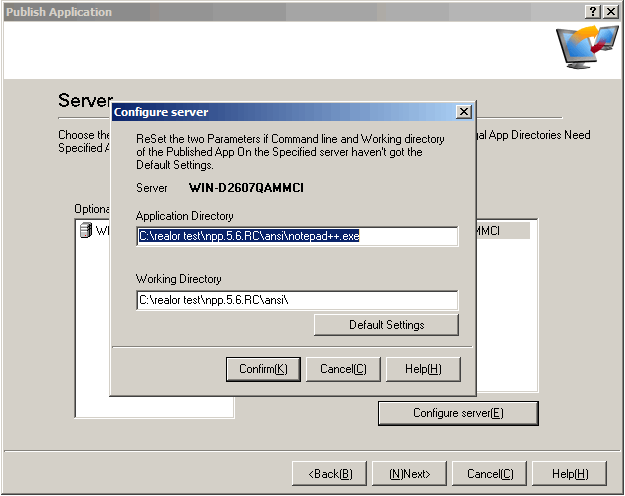625x496 pixels.
Task: Go back with the <Back(B) button
Action: click(329, 473)
